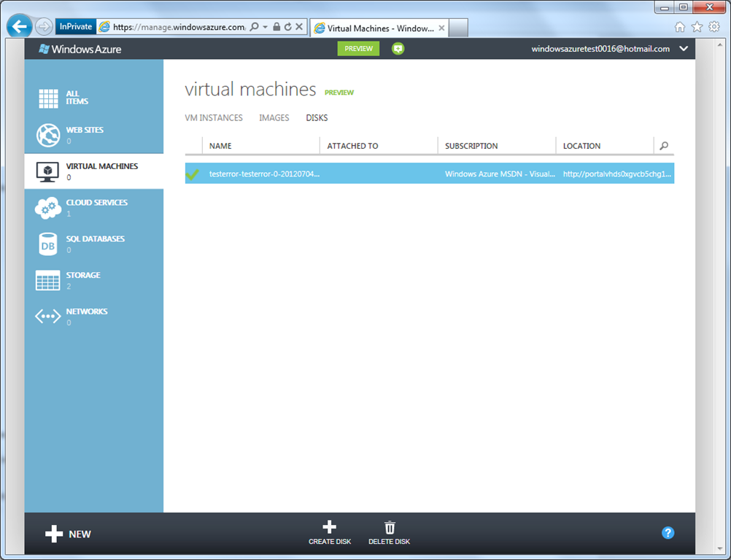Click the Create Disk plus icon
731x560 pixels.
pos(329,527)
